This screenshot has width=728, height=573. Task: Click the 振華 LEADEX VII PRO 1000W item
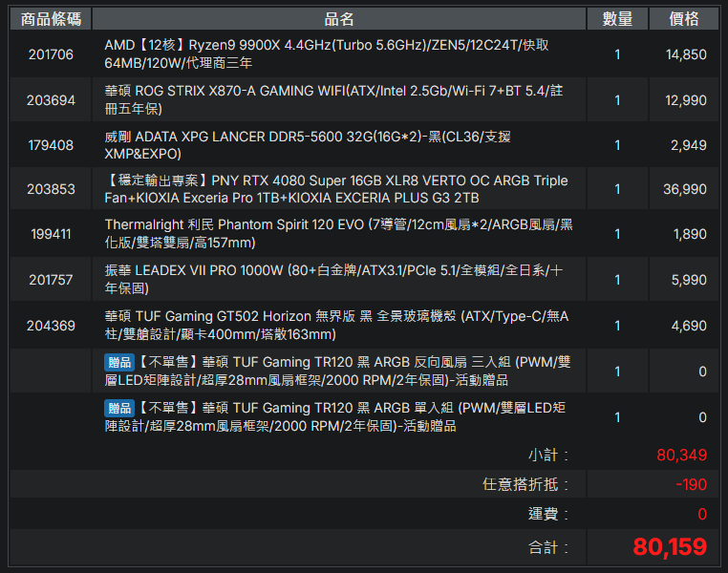[333, 279]
